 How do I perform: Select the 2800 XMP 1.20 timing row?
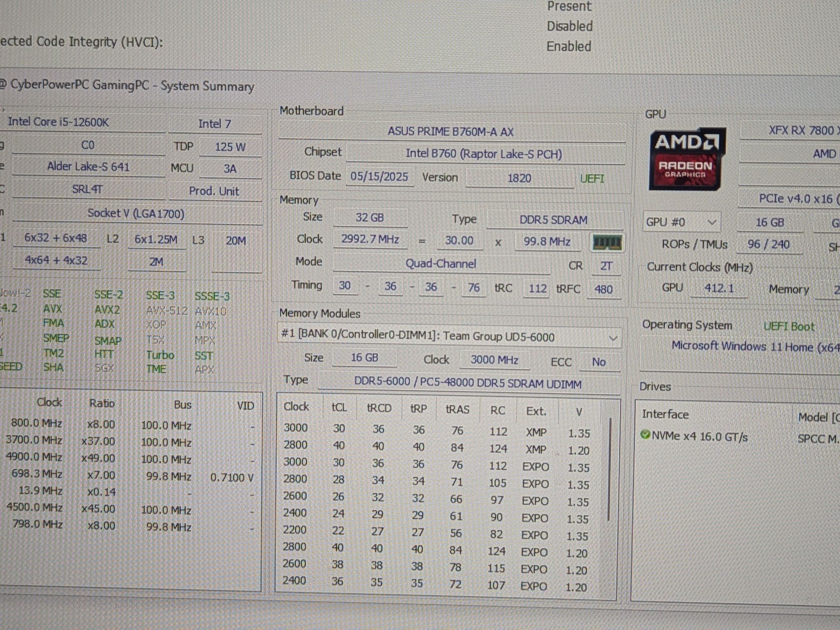[x=437, y=447]
